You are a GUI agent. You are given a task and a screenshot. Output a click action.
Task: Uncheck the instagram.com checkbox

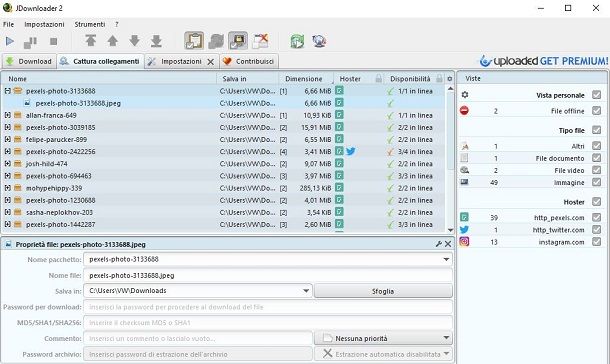[x=596, y=242]
